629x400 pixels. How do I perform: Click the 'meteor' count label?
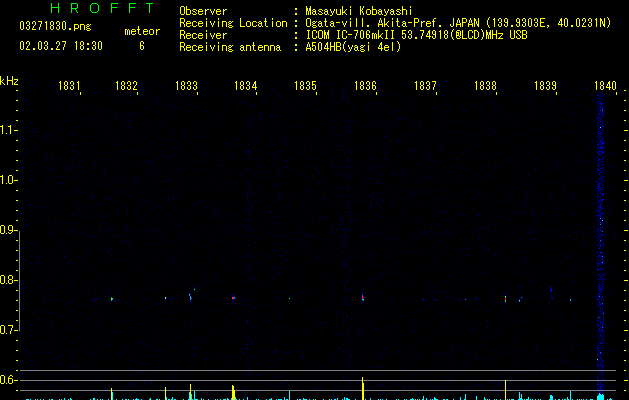[142, 31]
